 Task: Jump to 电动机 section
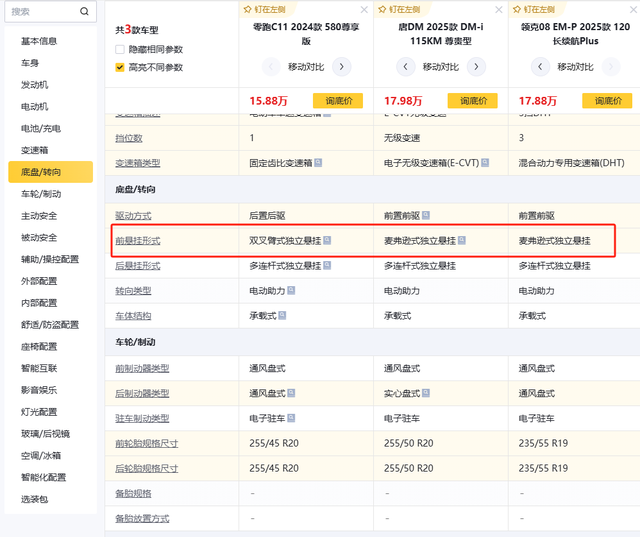tap(35, 107)
